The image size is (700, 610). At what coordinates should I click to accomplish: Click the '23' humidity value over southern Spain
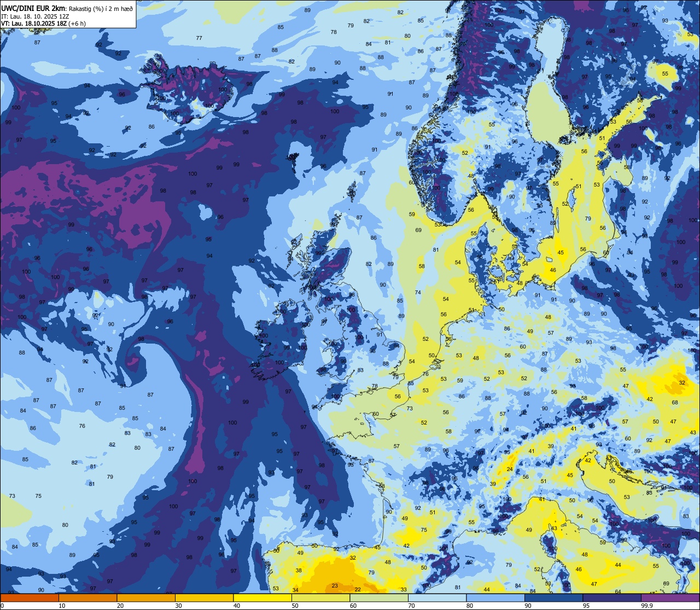(335, 586)
